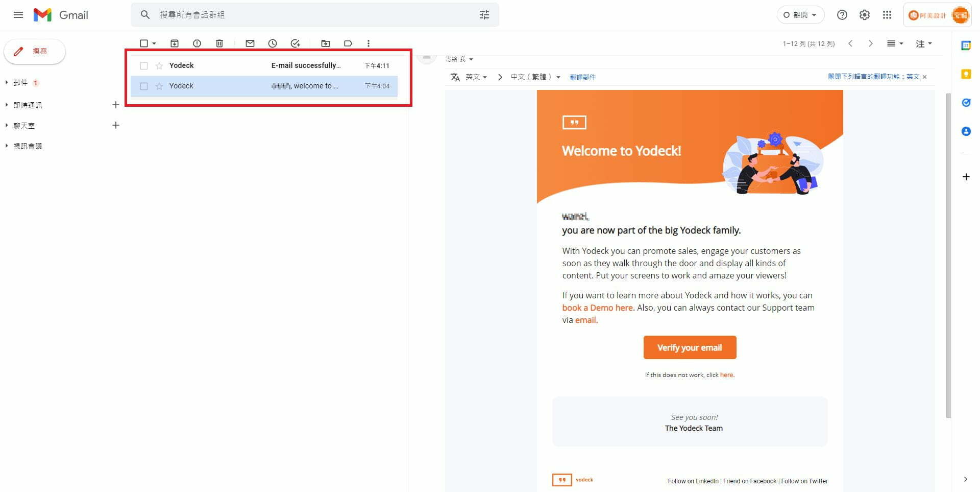Open Google Tasks in side panel
The image size is (980, 492).
(966, 103)
